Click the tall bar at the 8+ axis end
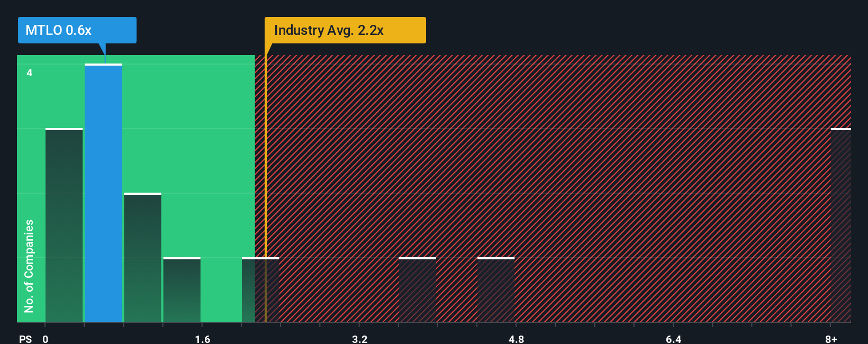Viewport: 868px width, 344px height. click(x=841, y=225)
